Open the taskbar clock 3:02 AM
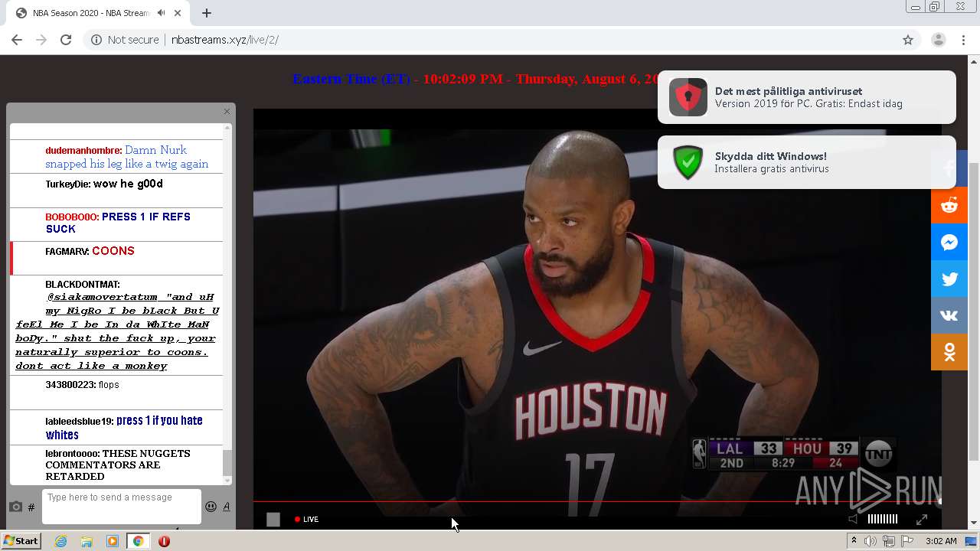This screenshot has width=980, height=551. (941, 541)
